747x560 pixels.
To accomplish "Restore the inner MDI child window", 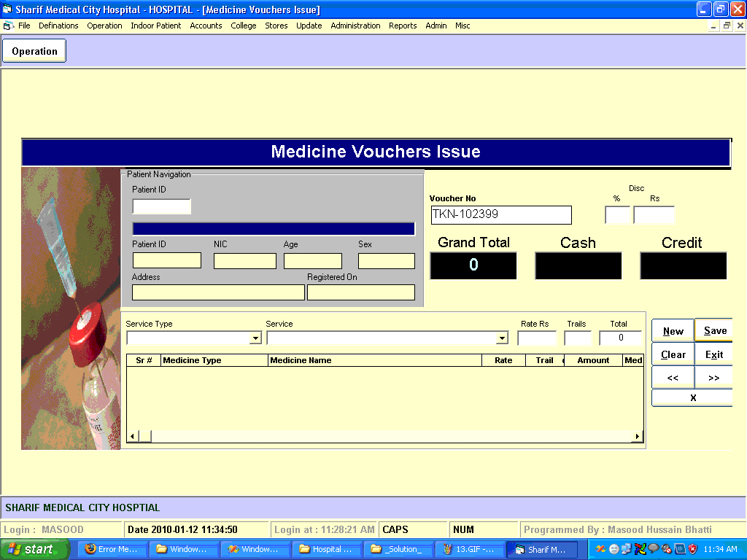I will (727, 26).
